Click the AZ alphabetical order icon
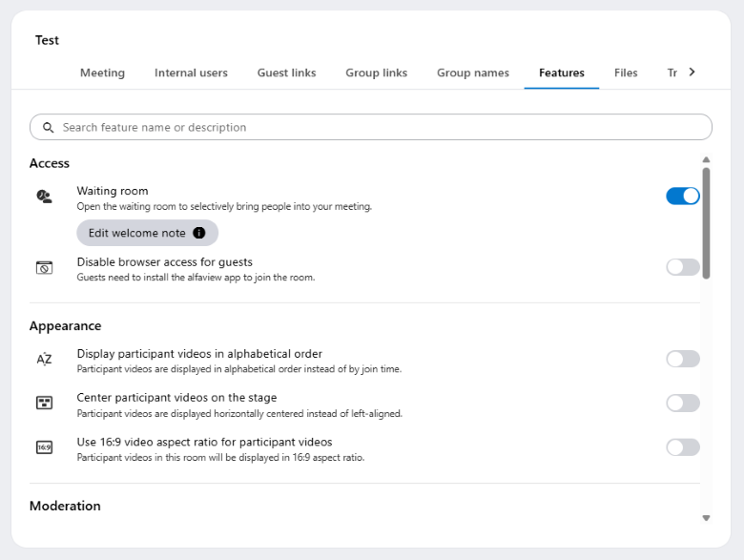The image size is (744, 560). click(x=44, y=359)
